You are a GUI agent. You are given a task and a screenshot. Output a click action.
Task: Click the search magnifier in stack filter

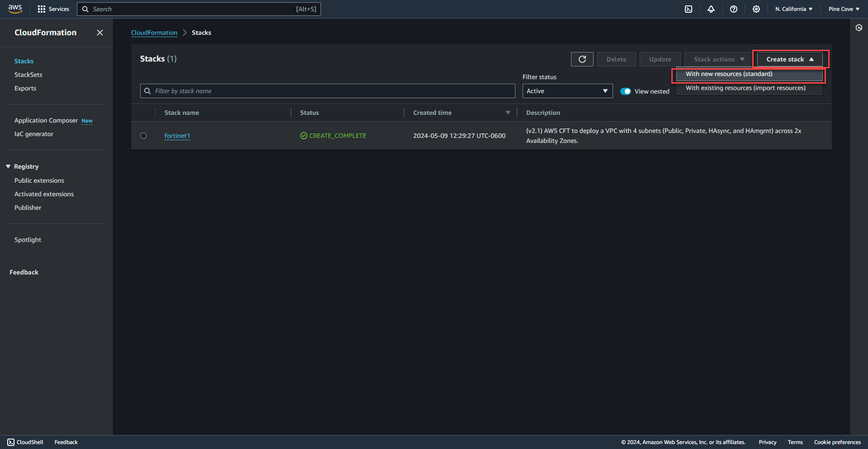click(147, 91)
